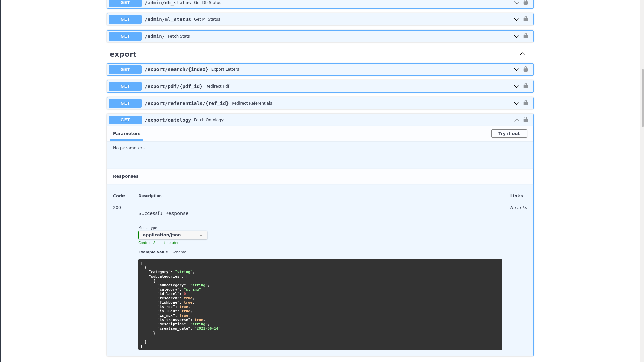Click 'Redirect Pdf' summary text
This screenshot has height=362, width=644.
point(217,86)
